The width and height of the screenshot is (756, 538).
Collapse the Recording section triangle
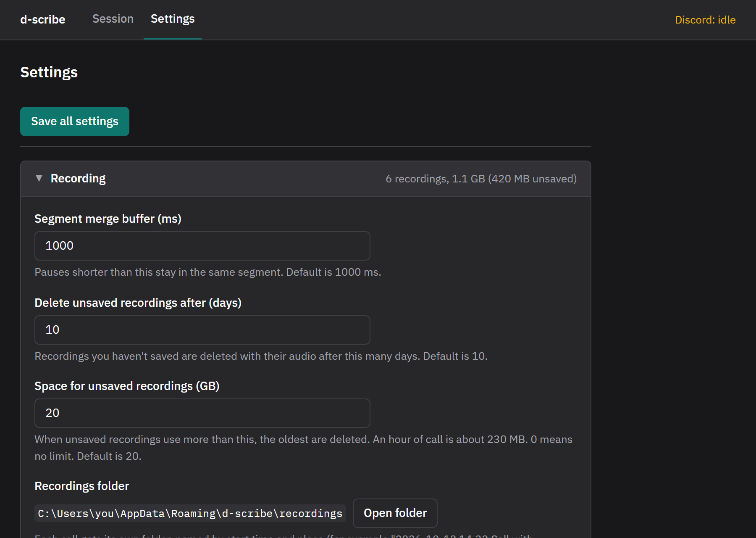tap(39, 178)
